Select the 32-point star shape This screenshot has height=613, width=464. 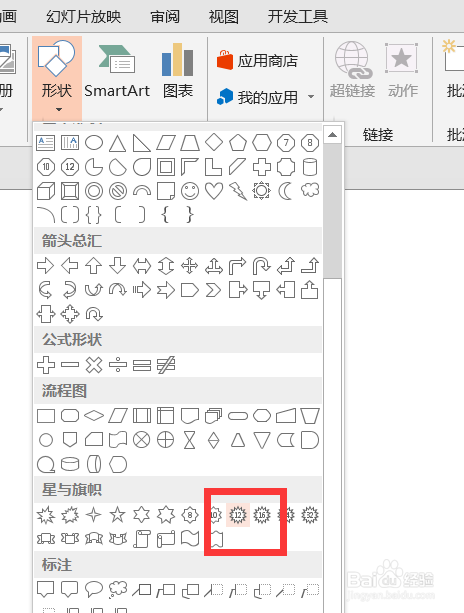tap(310, 515)
